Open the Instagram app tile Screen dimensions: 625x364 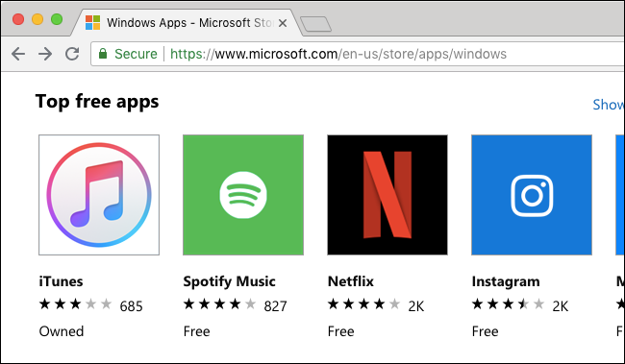[x=532, y=195]
